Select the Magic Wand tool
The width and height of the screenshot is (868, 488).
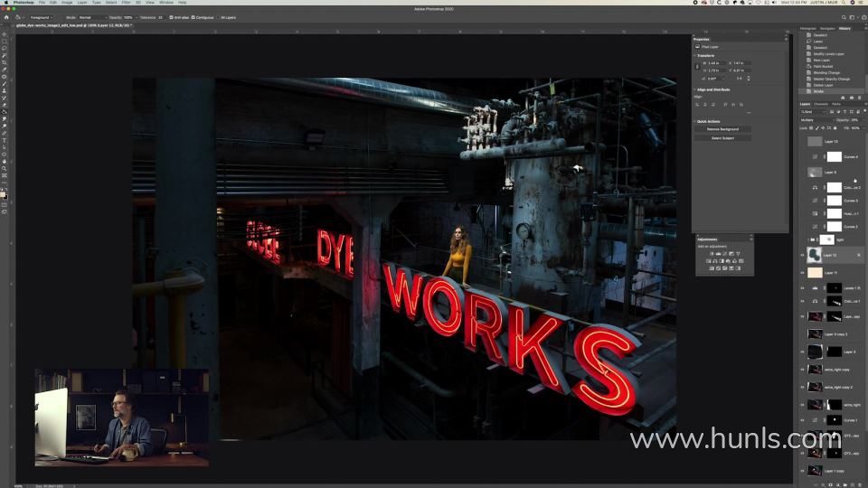(x=5, y=55)
